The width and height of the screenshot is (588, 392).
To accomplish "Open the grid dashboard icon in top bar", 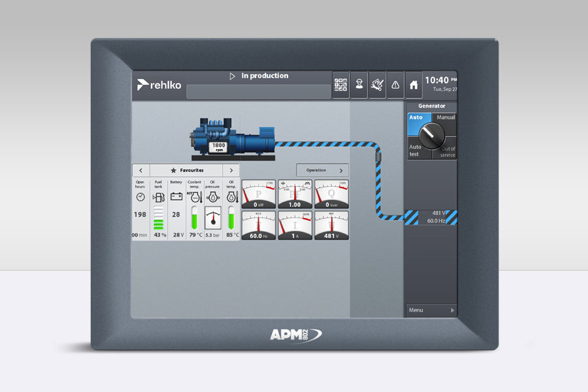I will point(340,85).
